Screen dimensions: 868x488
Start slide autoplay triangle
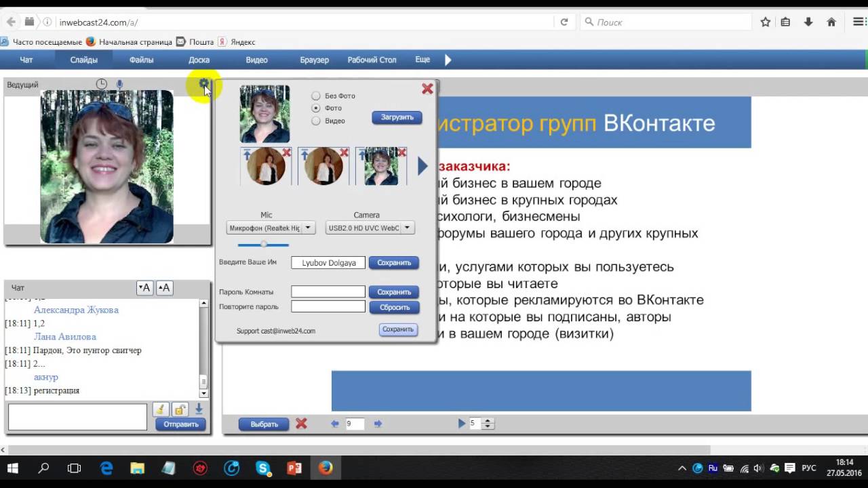click(x=462, y=424)
